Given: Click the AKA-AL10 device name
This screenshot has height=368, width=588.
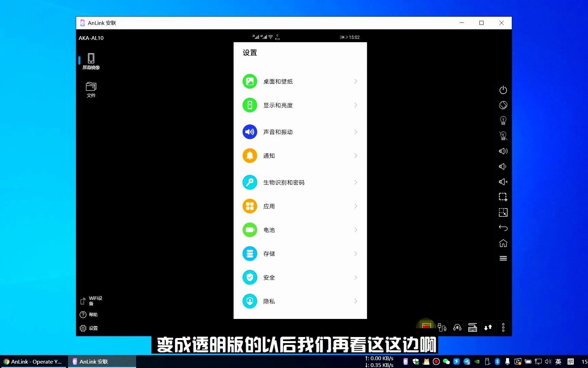Looking at the screenshot, I should pos(91,38).
